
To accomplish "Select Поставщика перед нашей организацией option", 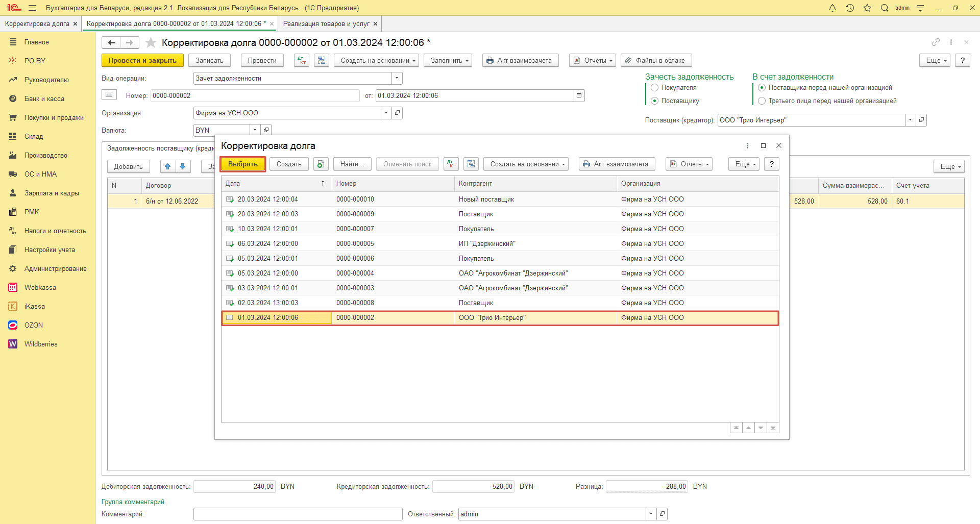I will tap(762, 88).
